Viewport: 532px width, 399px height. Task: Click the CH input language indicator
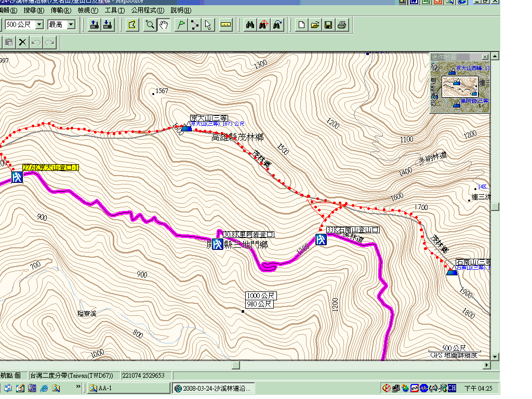coord(451,388)
